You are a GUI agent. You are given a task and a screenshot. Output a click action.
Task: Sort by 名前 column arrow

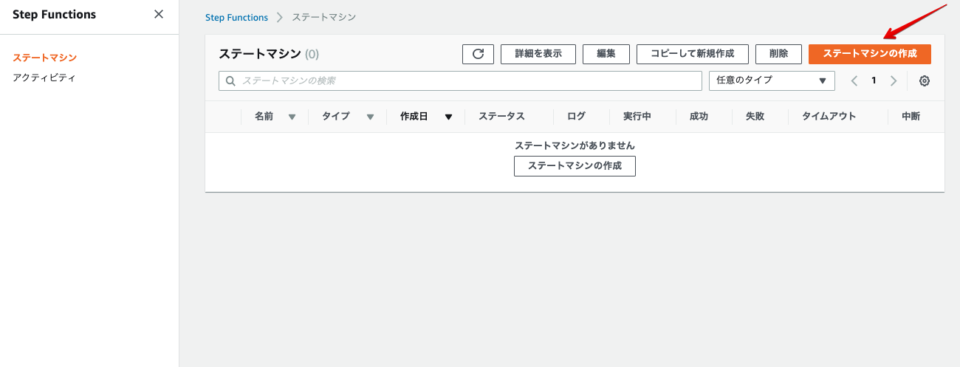point(292,117)
